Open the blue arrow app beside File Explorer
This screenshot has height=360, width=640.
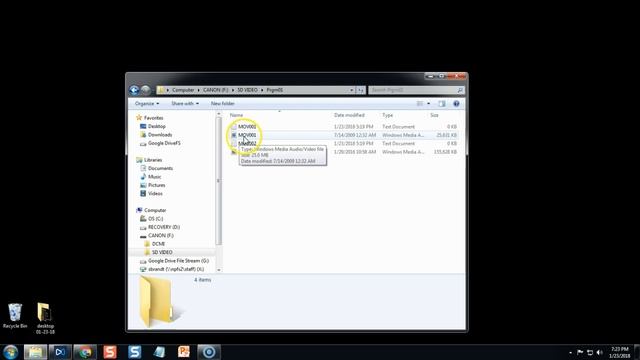(60, 352)
